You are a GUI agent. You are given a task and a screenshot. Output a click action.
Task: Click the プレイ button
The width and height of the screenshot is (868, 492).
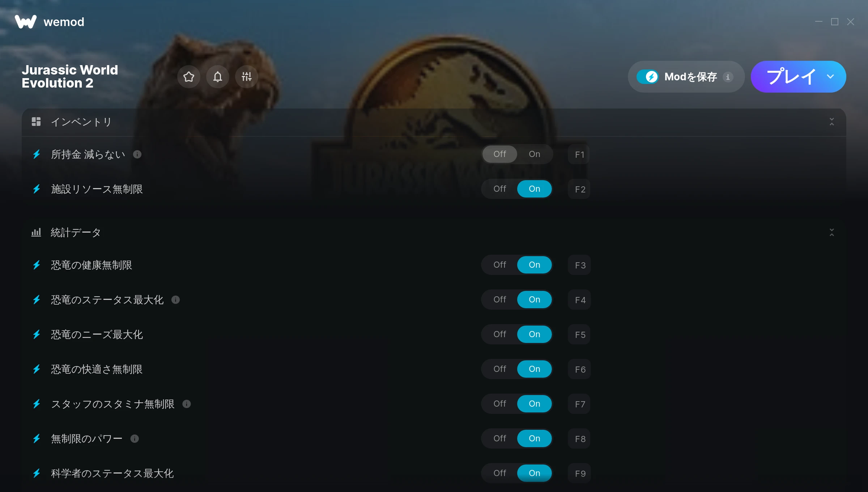coord(791,77)
